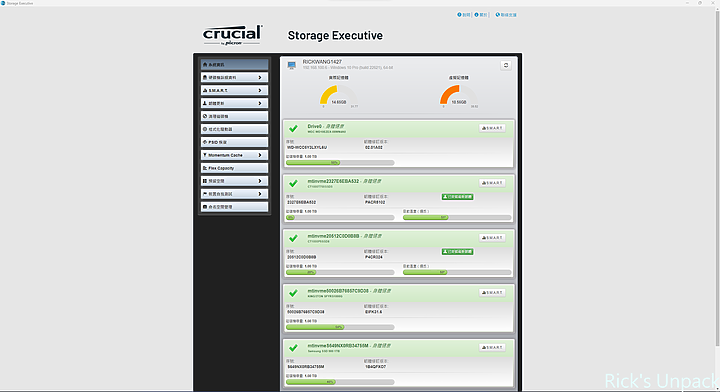Click the green checkmark on Drive0
The height and width of the screenshot is (392, 720).
293,129
